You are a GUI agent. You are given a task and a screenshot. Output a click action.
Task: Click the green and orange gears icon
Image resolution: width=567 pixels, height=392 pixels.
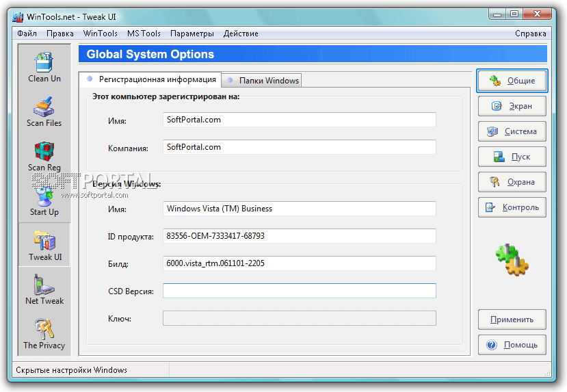[512, 260]
